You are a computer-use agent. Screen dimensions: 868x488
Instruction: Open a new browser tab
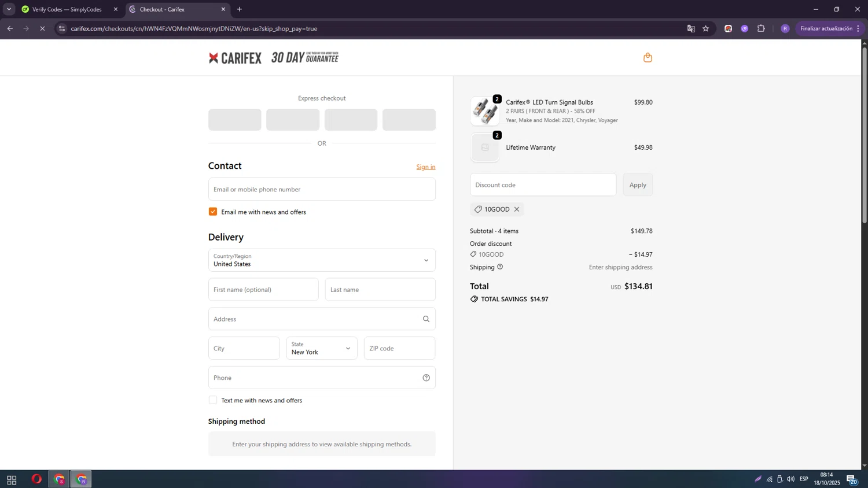240,9
